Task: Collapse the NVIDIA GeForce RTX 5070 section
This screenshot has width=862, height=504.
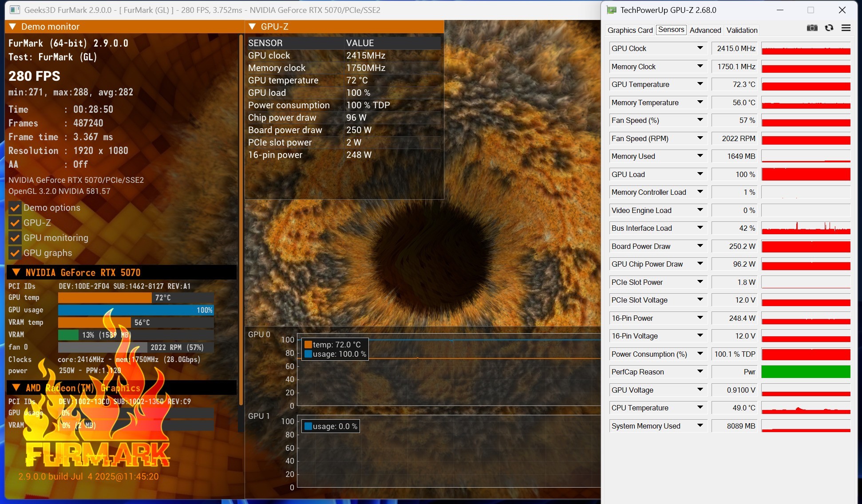Action: 16,272
